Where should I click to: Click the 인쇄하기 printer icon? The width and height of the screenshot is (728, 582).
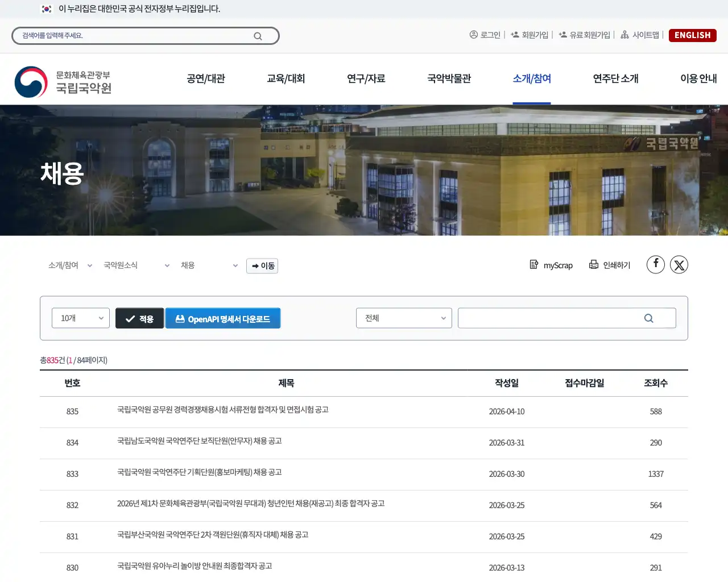click(x=594, y=264)
